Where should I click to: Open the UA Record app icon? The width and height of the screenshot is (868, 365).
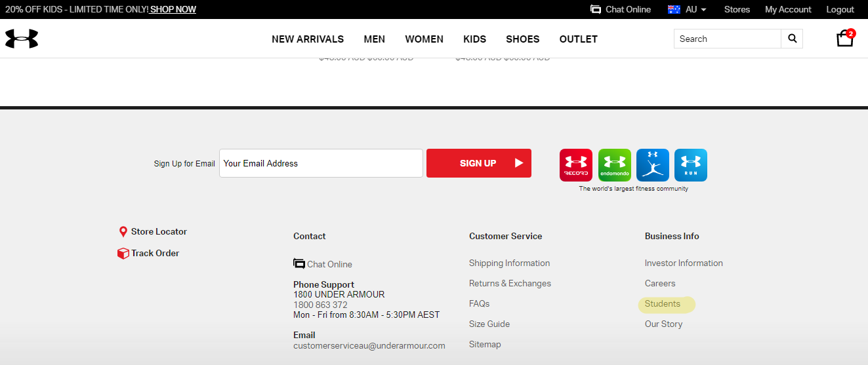coord(576,165)
